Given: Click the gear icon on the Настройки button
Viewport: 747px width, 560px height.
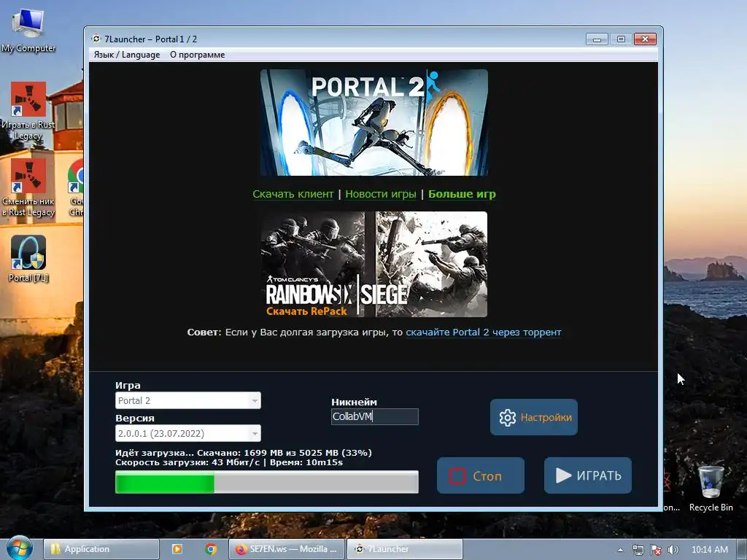Looking at the screenshot, I should 508,418.
